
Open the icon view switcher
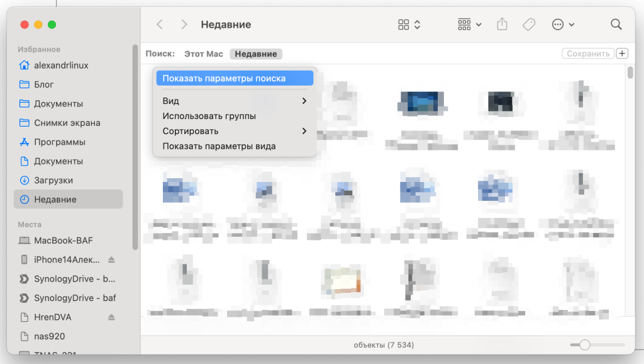[x=409, y=25]
